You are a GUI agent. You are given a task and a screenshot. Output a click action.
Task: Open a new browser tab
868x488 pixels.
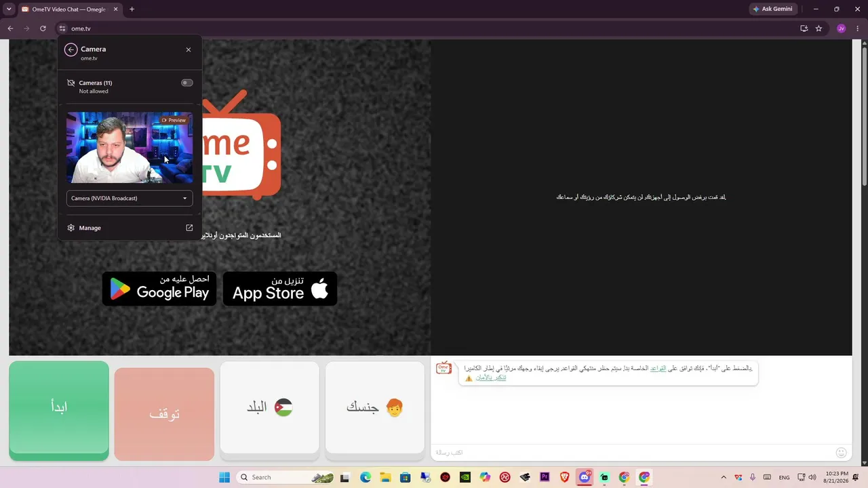pyautogui.click(x=132, y=9)
